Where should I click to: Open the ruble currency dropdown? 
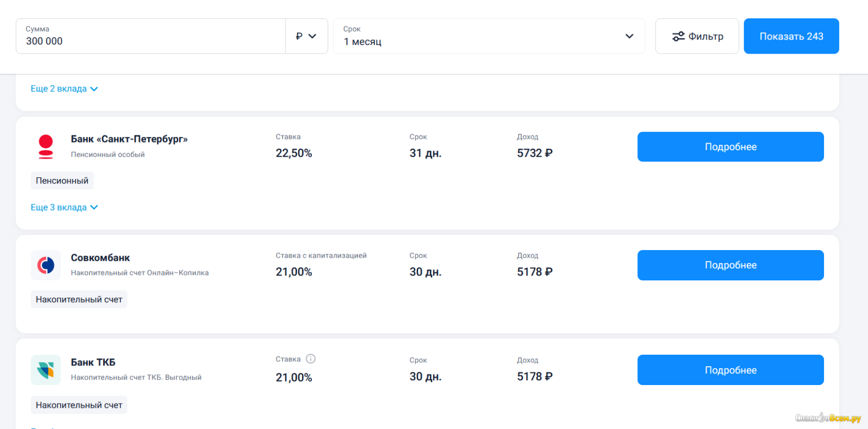click(x=307, y=36)
